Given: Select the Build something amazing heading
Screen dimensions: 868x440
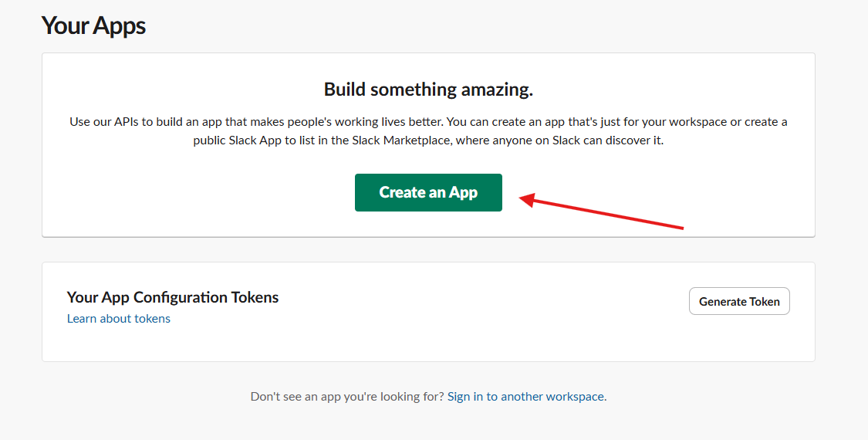Looking at the screenshot, I should pyautogui.click(x=428, y=90).
